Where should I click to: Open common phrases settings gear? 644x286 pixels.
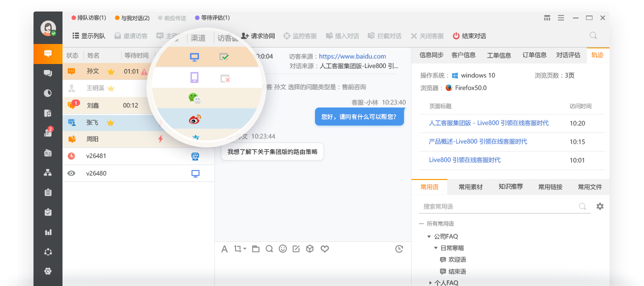point(600,206)
